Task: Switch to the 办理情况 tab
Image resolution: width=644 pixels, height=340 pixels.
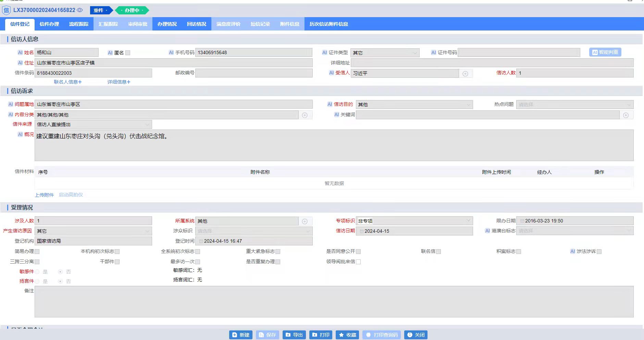Action: coord(167,24)
